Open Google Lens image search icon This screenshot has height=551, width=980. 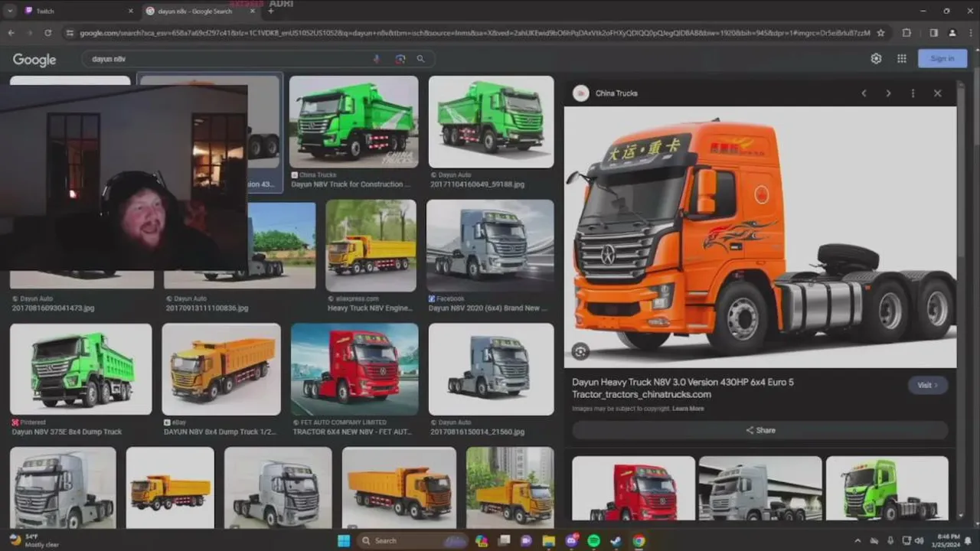tap(400, 59)
